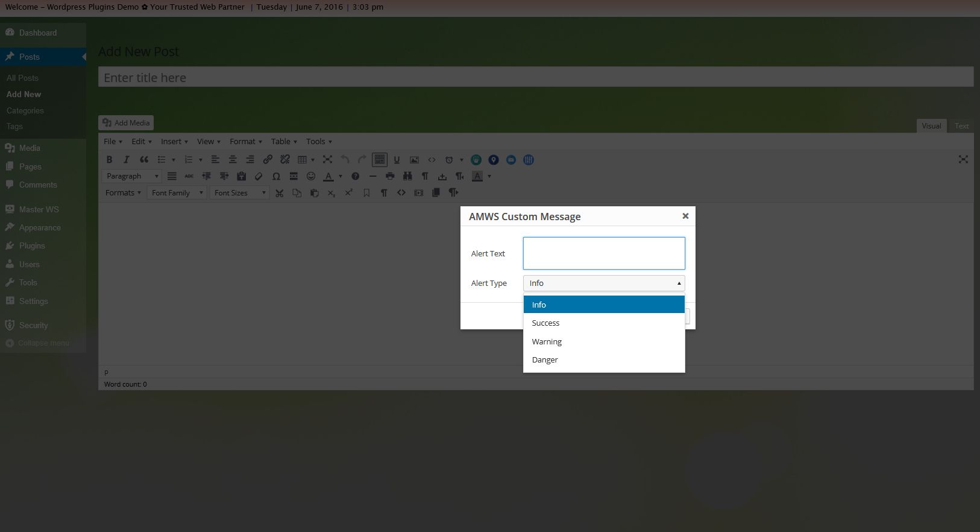980x532 pixels.
Task: Justify text alignment
Action: [172, 176]
